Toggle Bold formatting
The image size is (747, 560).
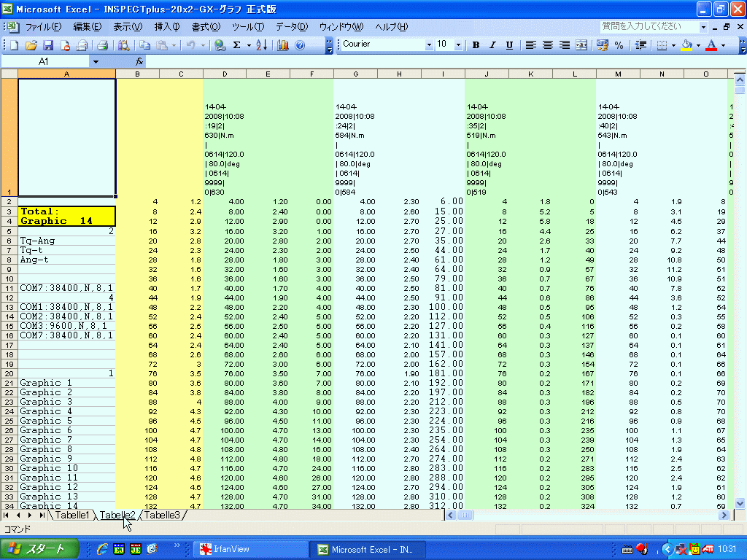[476, 45]
